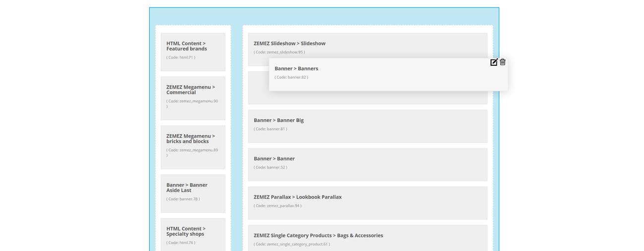
Task: Edit the Banner > Banners module
Action: coord(494,62)
